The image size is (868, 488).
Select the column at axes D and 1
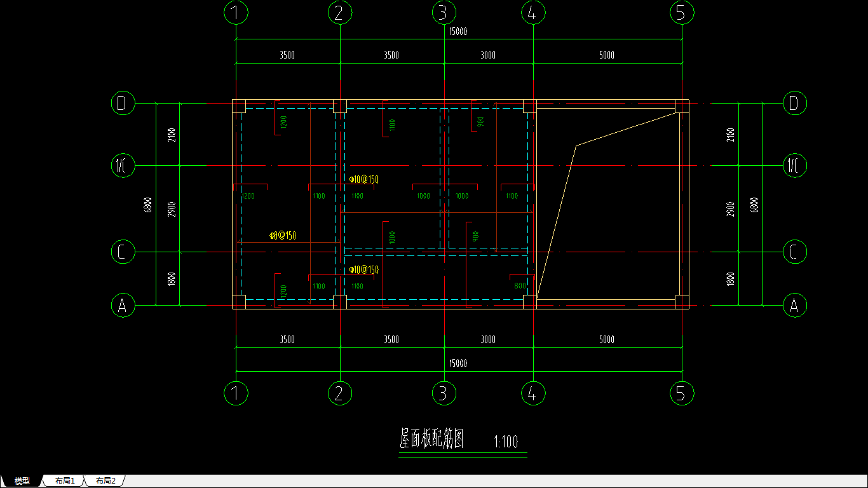(238, 106)
